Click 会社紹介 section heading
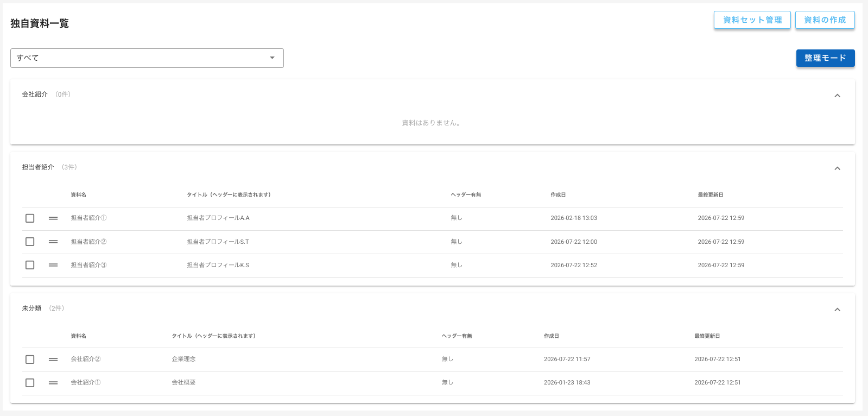The height and width of the screenshot is (416, 868). [x=35, y=94]
